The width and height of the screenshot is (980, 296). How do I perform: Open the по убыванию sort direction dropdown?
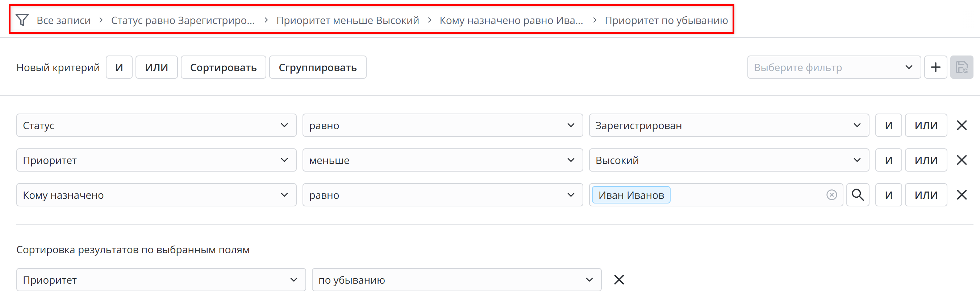click(456, 279)
